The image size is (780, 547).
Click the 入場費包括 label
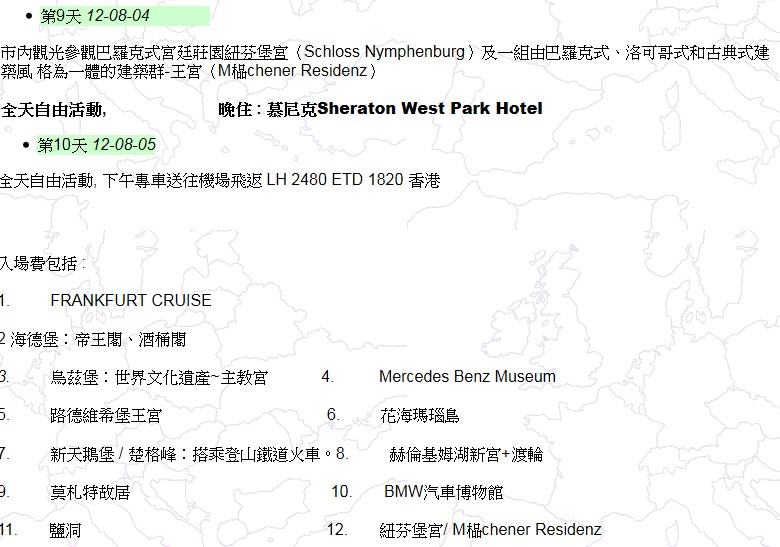click(x=43, y=264)
